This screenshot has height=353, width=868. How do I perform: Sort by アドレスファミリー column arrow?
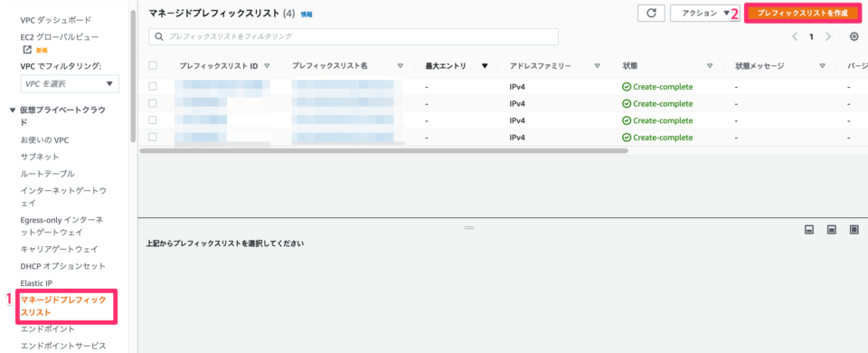(598, 65)
